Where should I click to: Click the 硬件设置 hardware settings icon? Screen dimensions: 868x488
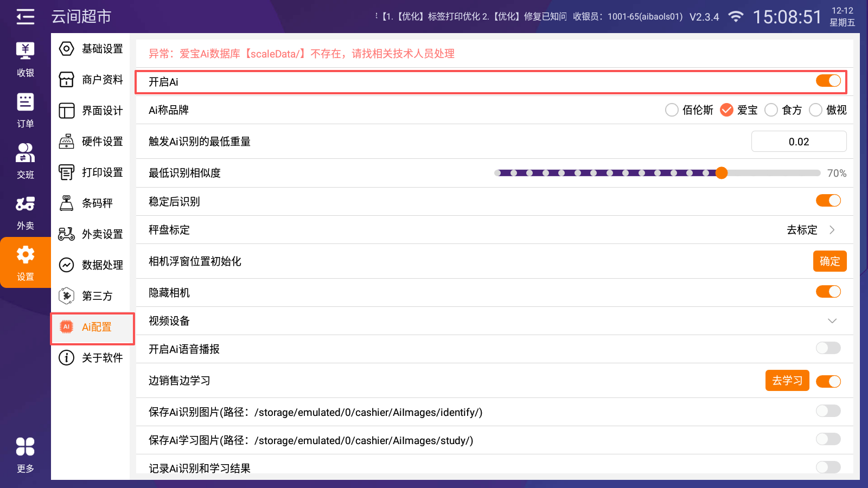click(66, 142)
